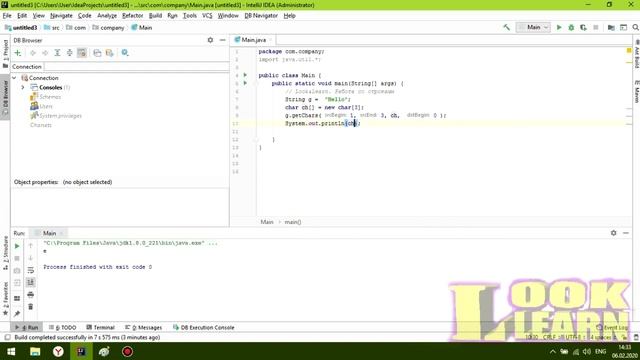Open SQL console icon in DB Browser toolbar
The image size is (640, 360).
[x=97, y=53]
